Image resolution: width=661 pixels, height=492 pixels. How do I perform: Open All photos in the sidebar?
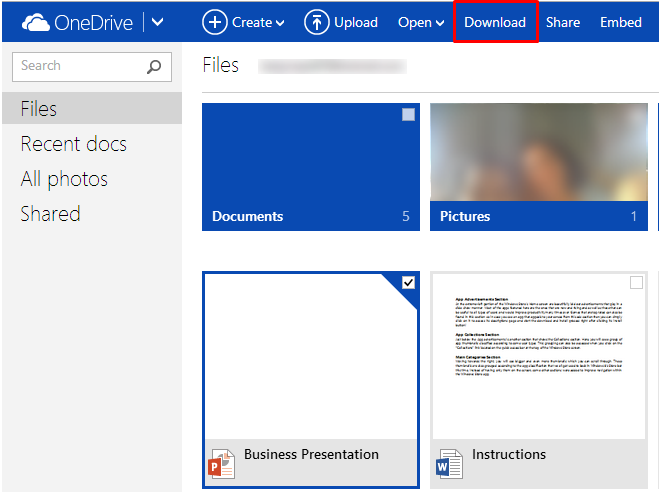coord(64,179)
